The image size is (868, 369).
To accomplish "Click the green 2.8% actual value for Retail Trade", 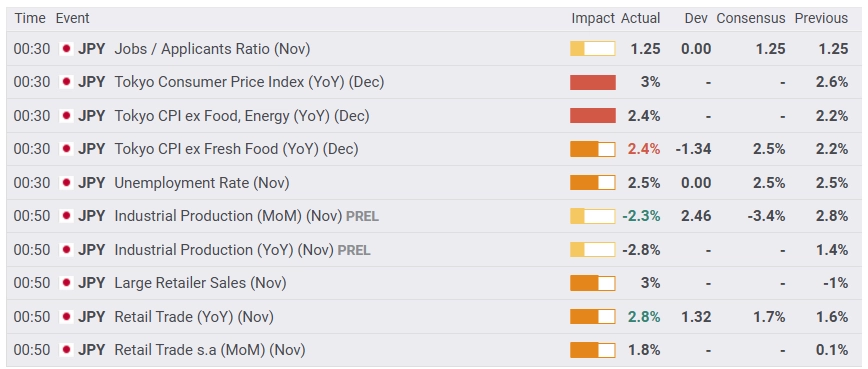I will (644, 317).
